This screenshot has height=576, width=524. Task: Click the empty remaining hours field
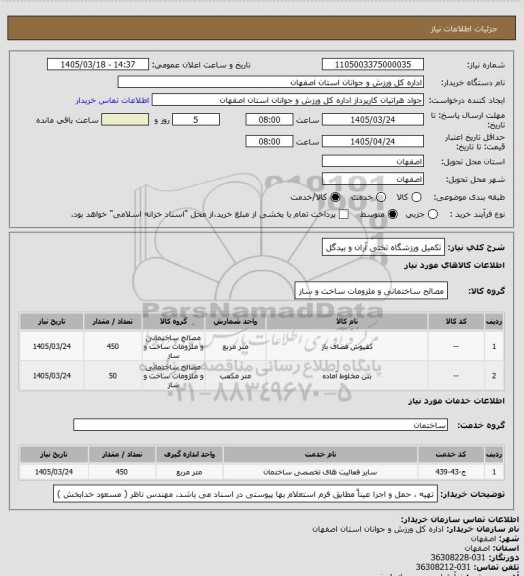(x=125, y=120)
